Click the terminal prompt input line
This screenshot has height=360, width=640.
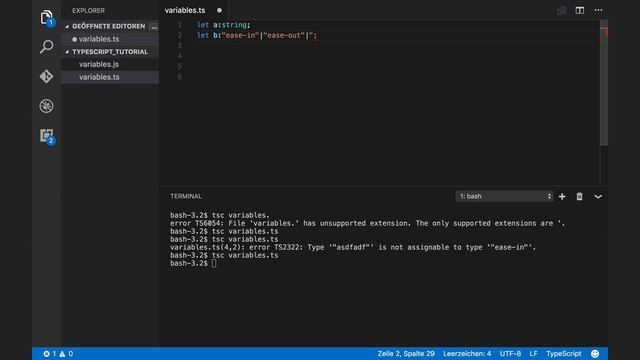coord(193,263)
